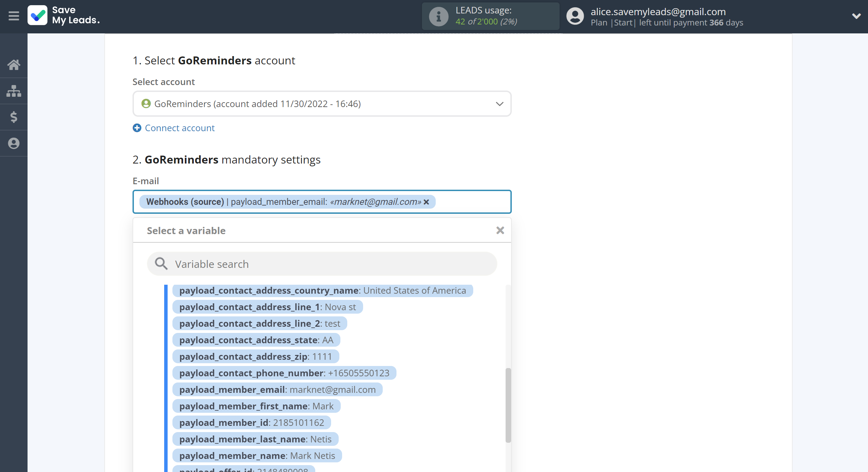Expand the account menu chevron
The height and width of the screenshot is (472, 868).
[x=856, y=16]
